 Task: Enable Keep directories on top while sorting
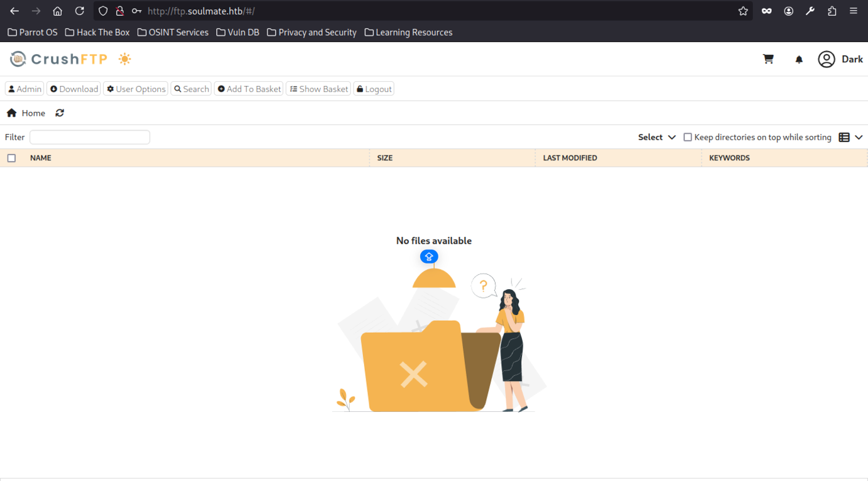coord(687,137)
